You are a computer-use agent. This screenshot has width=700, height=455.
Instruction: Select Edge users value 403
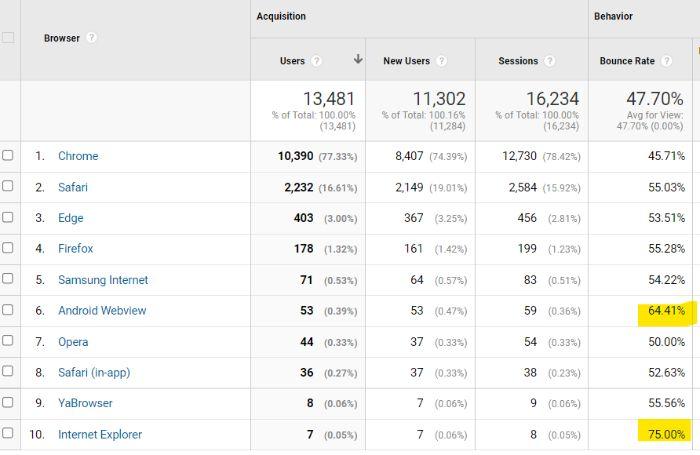click(304, 218)
